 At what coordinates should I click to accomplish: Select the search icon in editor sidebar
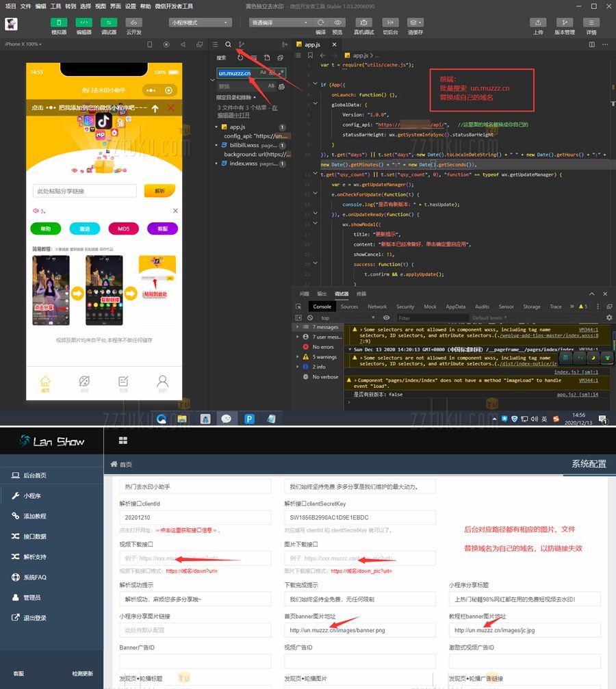(228, 44)
